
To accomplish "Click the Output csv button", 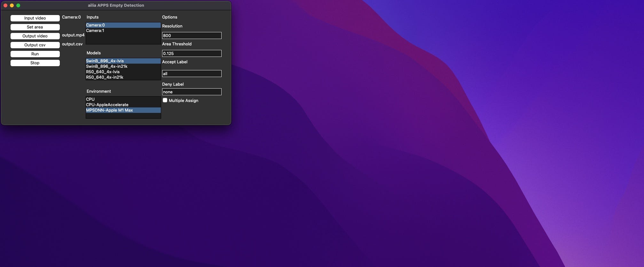I will [x=35, y=45].
